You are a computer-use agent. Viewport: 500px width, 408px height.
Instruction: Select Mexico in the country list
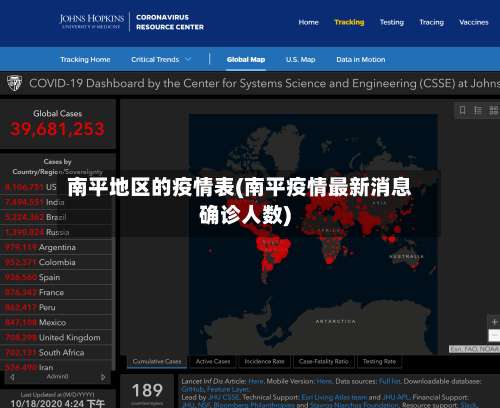coord(56,322)
